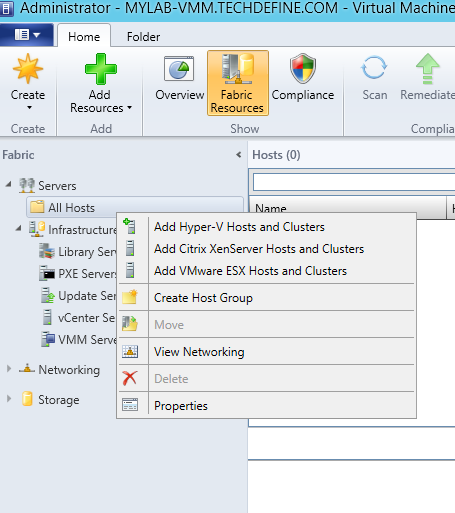Select PXE Servers icon
The height and width of the screenshot is (513, 455).
pyautogui.click(x=47, y=273)
